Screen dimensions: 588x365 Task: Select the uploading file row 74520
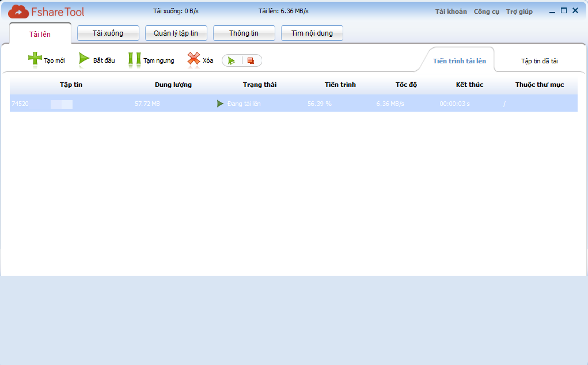288,104
